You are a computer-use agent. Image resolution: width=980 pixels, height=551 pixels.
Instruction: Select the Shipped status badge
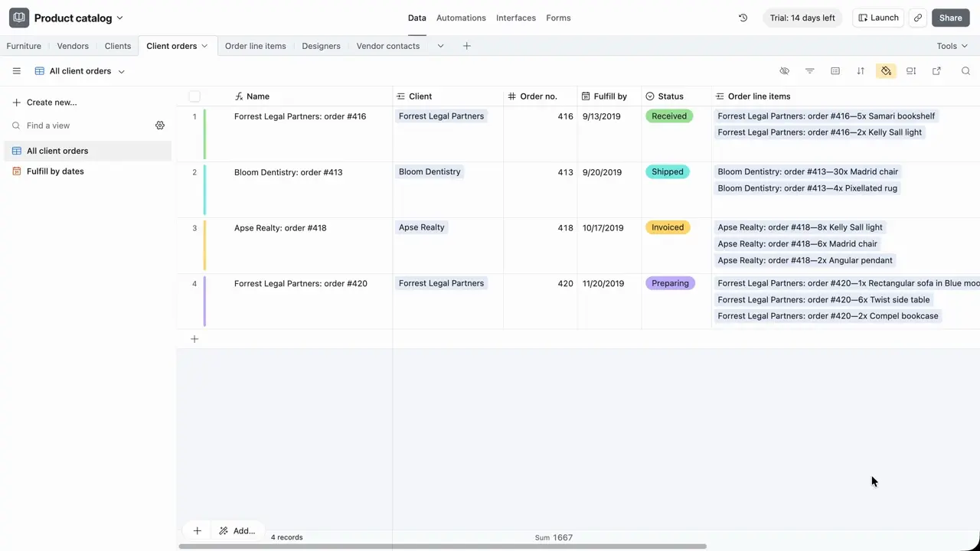(x=667, y=171)
